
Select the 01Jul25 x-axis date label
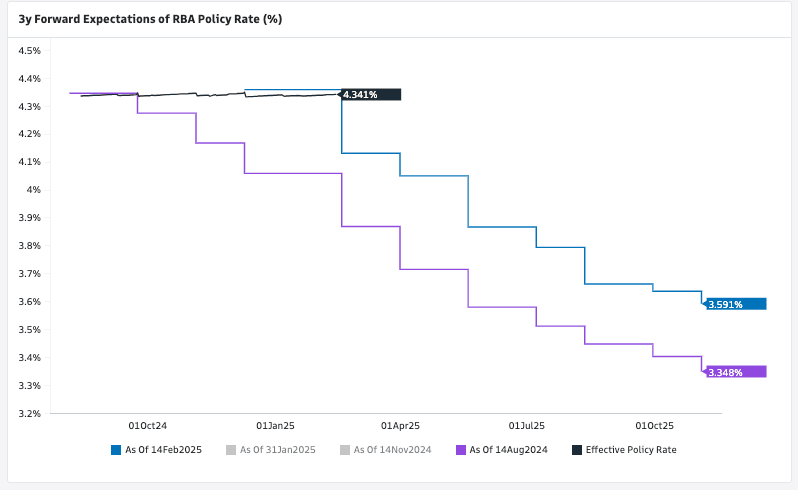click(527, 425)
